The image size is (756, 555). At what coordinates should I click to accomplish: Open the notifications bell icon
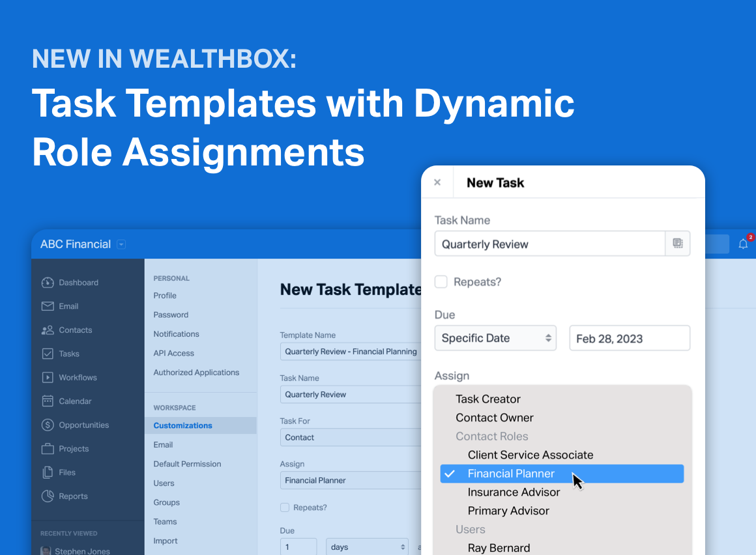point(743,244)
